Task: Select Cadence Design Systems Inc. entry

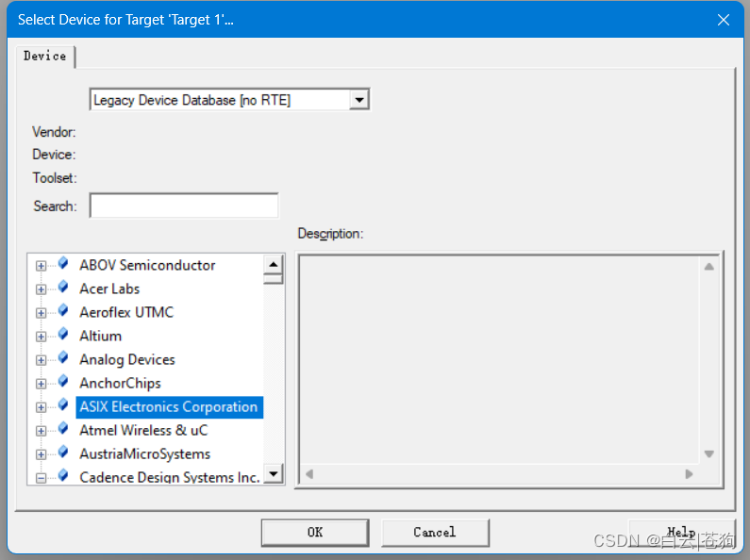Action: pyautogui.click(x=170, y=477)
